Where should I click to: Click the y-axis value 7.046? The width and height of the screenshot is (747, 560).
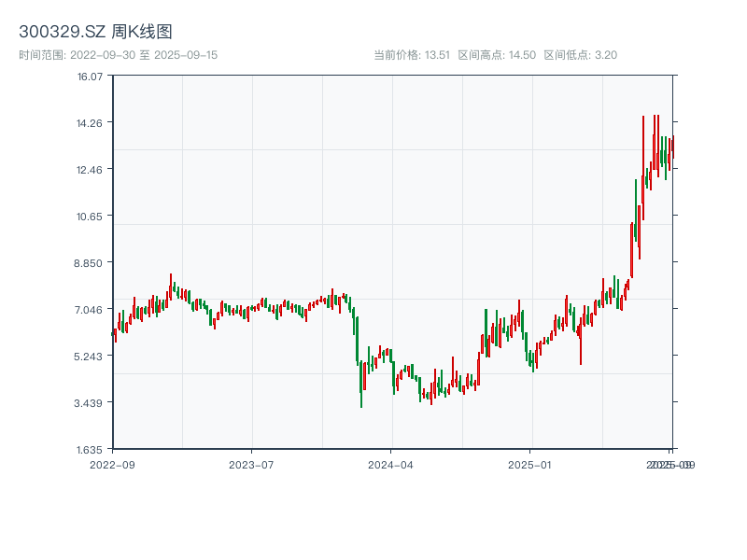coord(88,310)
